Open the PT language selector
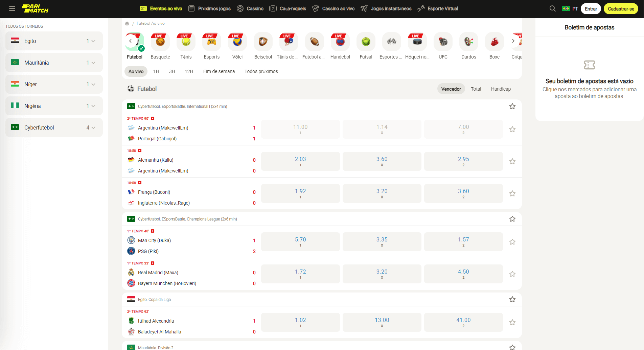The image size is (644, 350). point(570,9)
